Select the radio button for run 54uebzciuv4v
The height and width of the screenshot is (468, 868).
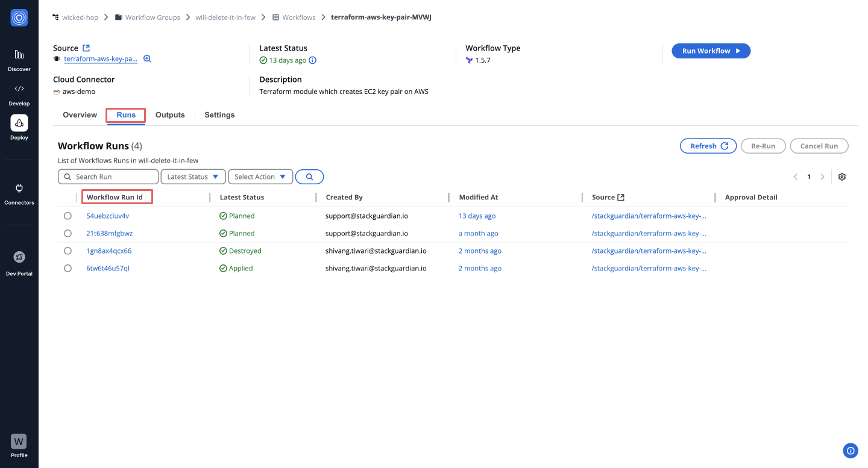click(x=68, y=216)
